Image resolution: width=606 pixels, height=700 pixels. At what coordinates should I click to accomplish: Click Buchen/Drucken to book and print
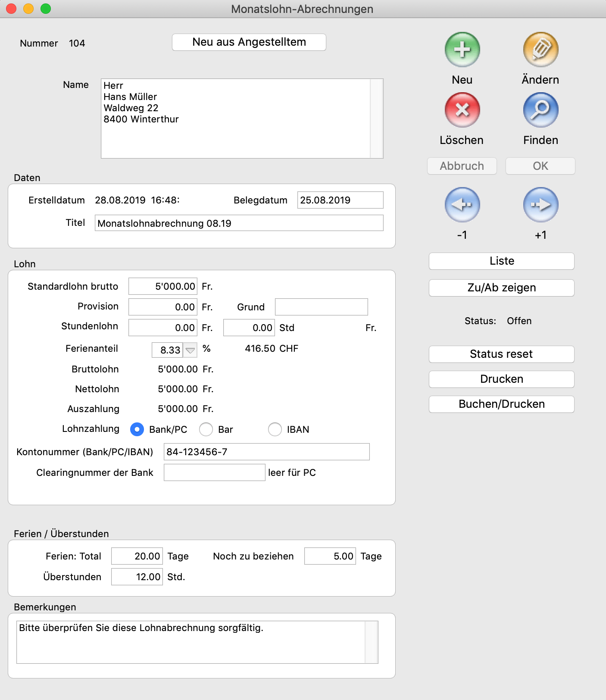pos(501,404)
